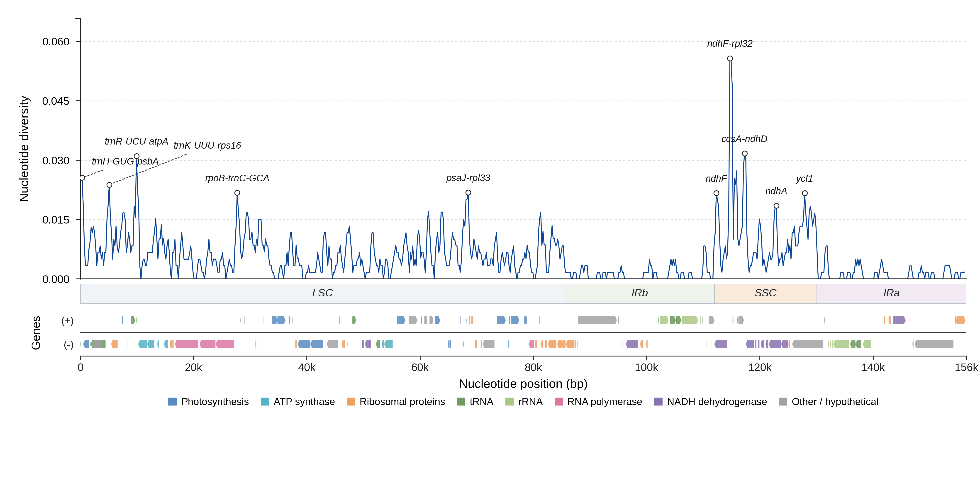This screenshot has width=980, height=477.
Task: Click the 'Nucleotide diversity' y-axis title
Action: click(24, 149)
